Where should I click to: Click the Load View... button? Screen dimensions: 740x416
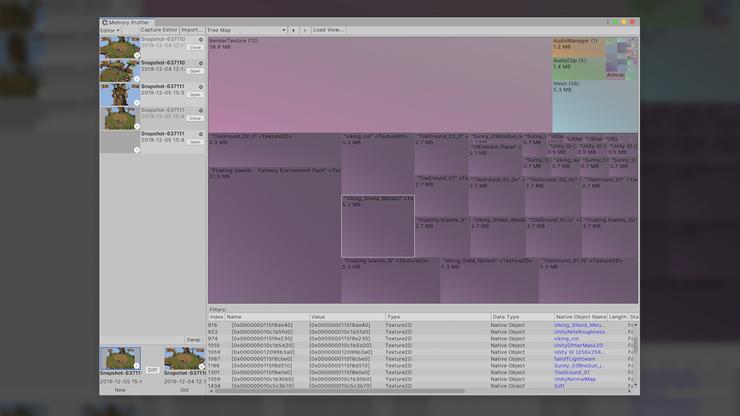[328, 30]
